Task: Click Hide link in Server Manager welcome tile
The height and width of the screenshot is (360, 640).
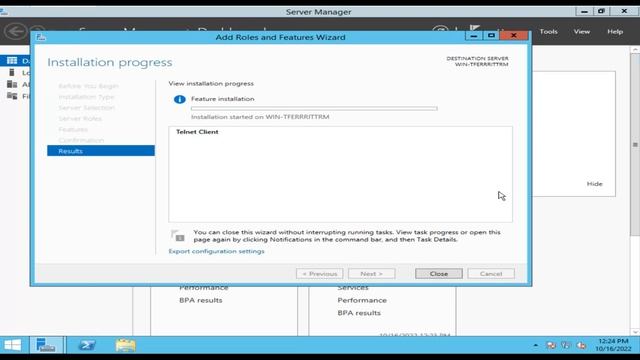Action: click(x=594, y=184)
